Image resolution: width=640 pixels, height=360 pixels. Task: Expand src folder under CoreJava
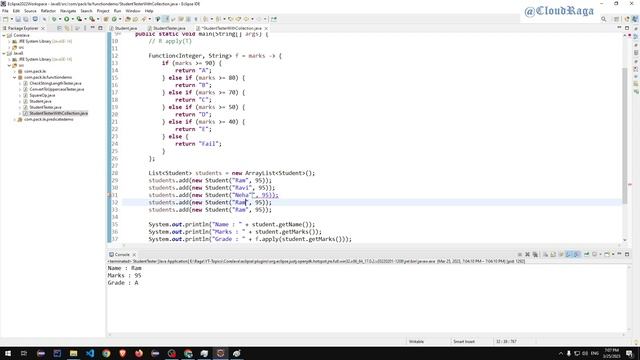[9, 47]
